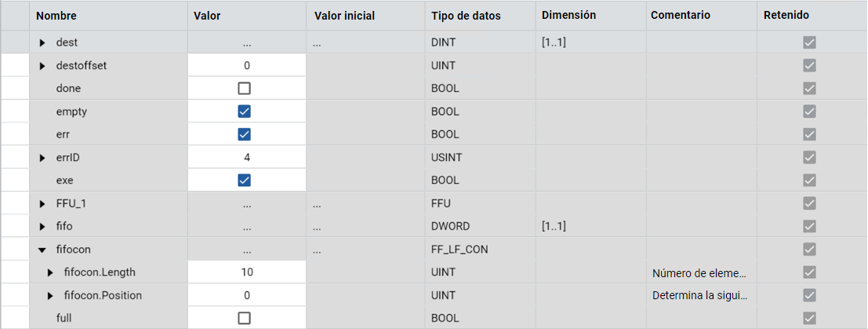Expand fifocon.Length member
This screenshot has width=868, height=329.
(51, 272)
